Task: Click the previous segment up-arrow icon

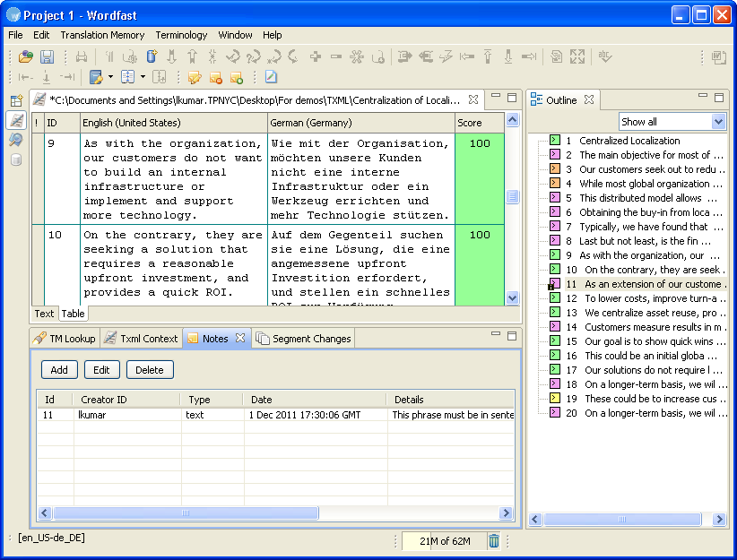Action: 192,56
